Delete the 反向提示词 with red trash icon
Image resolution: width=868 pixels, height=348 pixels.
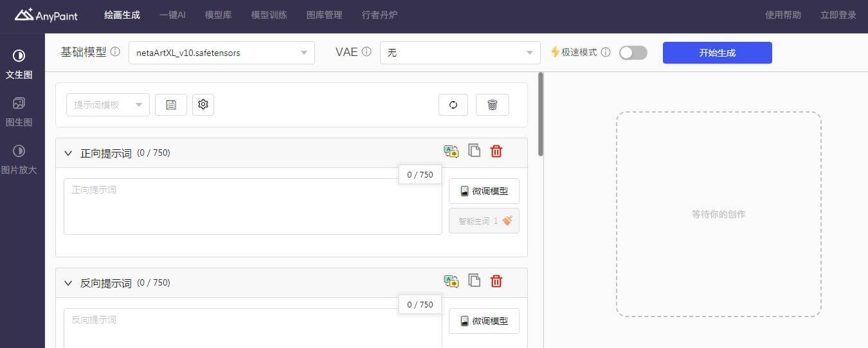(x=496, y=281)
